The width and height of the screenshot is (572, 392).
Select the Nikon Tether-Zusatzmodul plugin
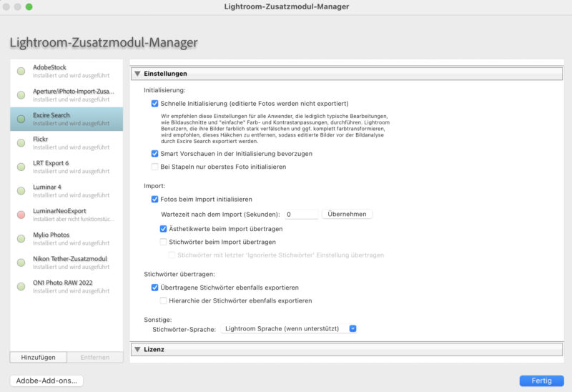tap(66, 263)
